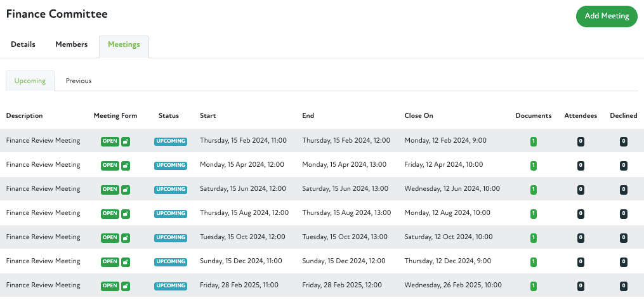Screen dimensions: 644x300
Task: Click UPCOMING status badge for 15 Aug 2024 meeting
Action: [x=170, y=213]
